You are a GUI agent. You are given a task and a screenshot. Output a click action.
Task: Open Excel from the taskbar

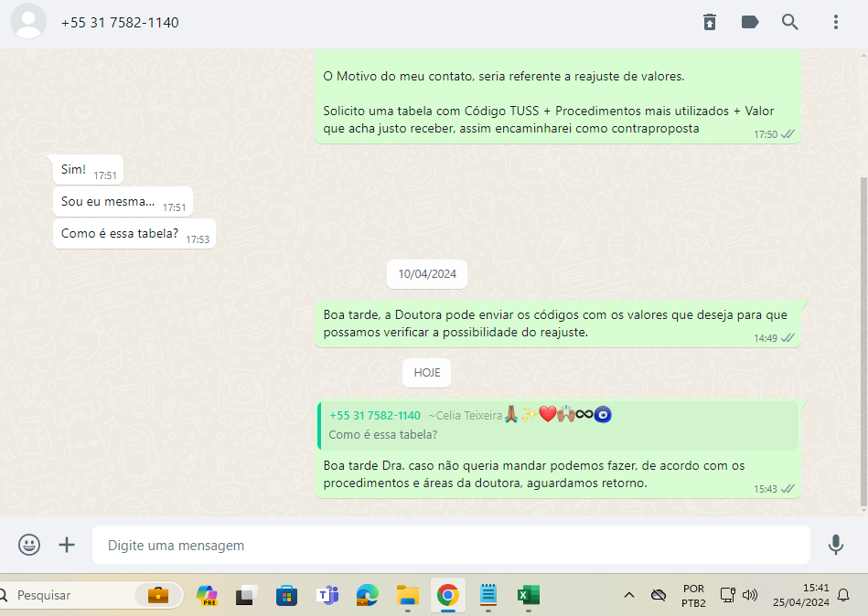click(528, 595)
